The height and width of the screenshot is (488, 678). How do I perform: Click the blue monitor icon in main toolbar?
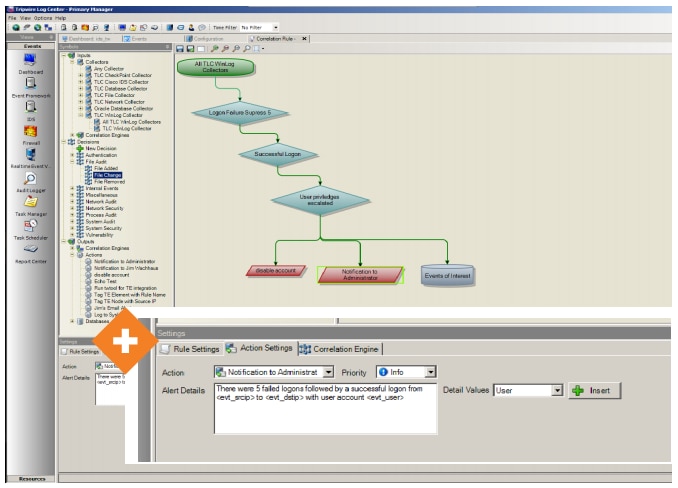coord(122,27)
